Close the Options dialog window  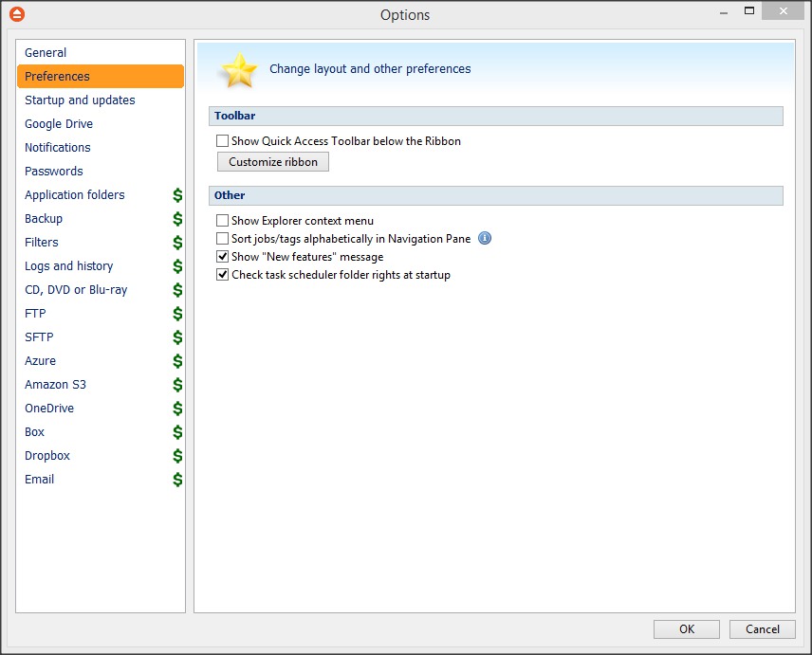tap(783, 10)
